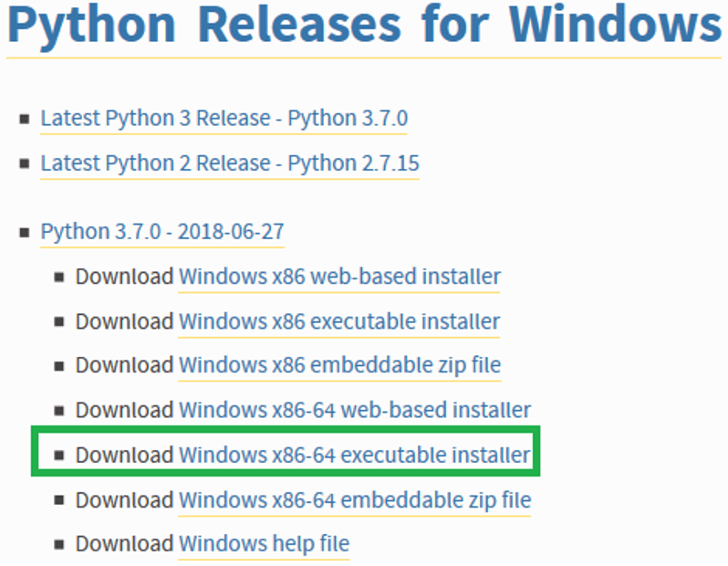728x566 pixels.
Task: Click the bullet before x86 web-based installer row
Action: click(59, 277)
